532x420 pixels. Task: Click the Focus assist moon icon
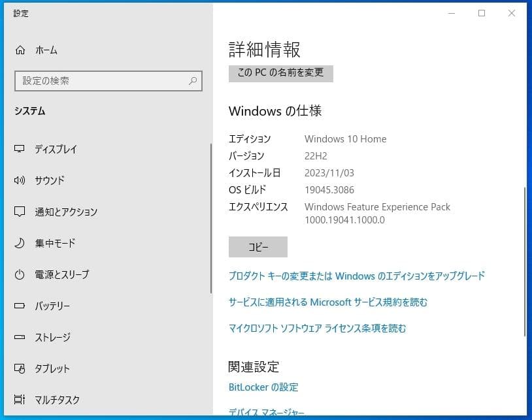[20, 243]
